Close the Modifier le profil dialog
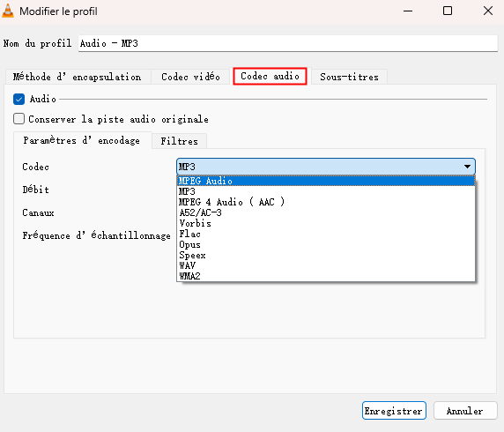This screenshot has height=432, width=504. click(x=488, y=11)
